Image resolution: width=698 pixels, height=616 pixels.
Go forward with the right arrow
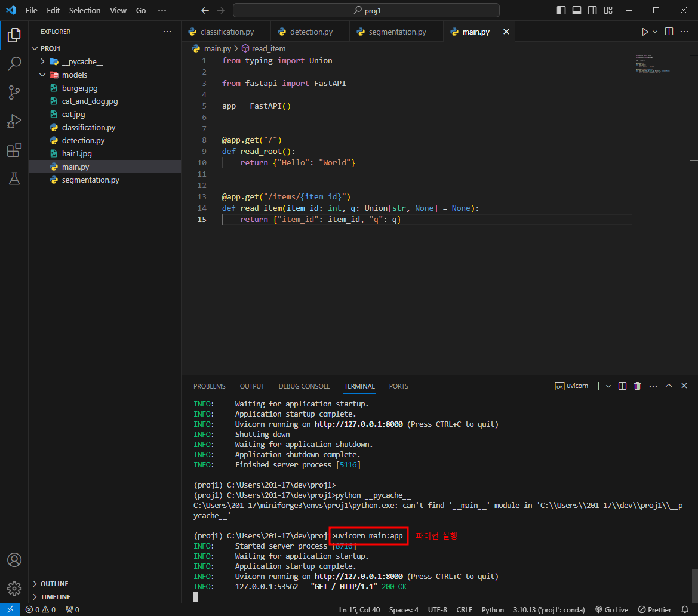click(x=221, y=10)
